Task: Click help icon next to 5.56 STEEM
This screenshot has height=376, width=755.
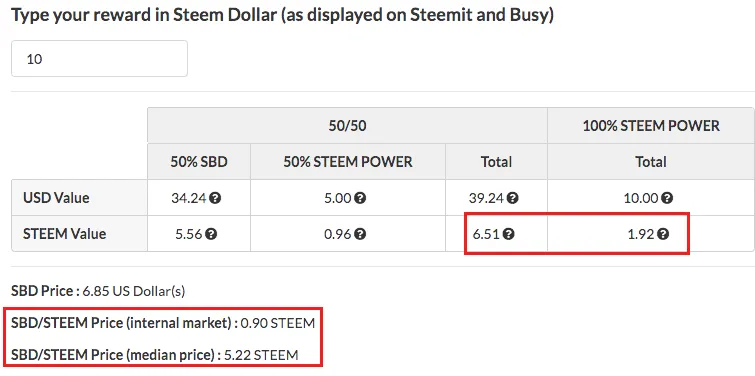Action: click(211, 234)
